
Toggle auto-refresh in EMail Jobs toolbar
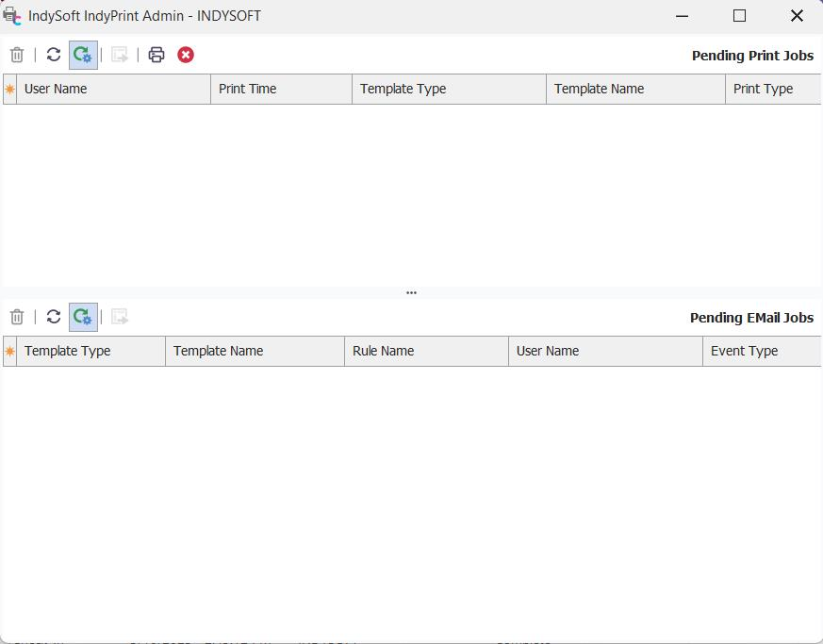click(83, 317)
